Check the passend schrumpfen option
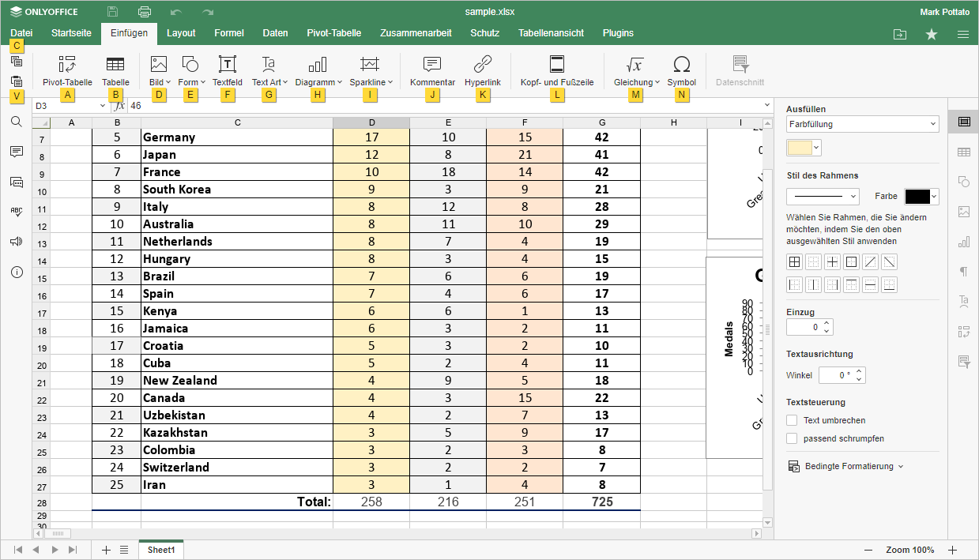Image resolution: width=979 pixels, height=560 pixels. click(793, 438)
